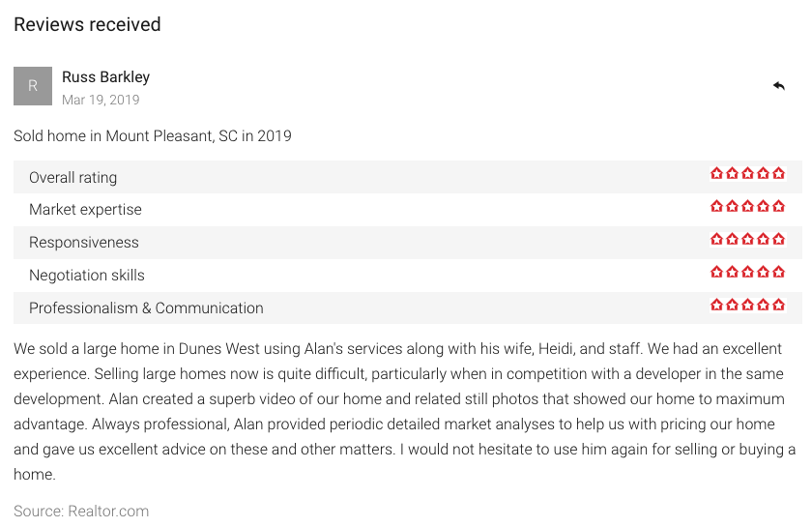Select the Responsiveness label
Screen dimensions: 812x527
coord(84,242)
